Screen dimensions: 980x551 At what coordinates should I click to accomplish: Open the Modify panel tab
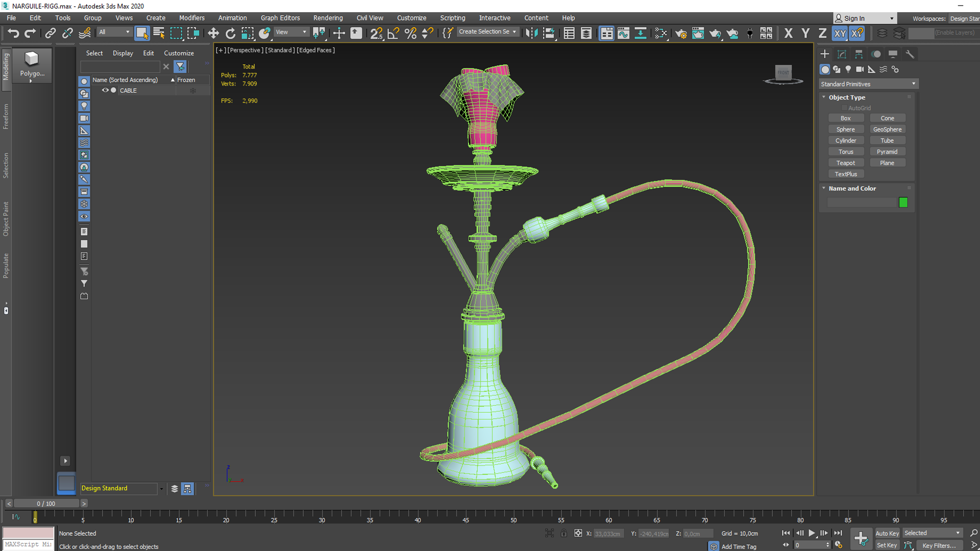(x=842, y=54)
